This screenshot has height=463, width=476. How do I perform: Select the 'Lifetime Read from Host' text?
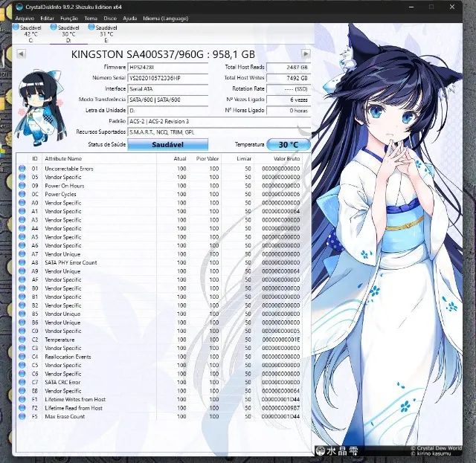74,408
